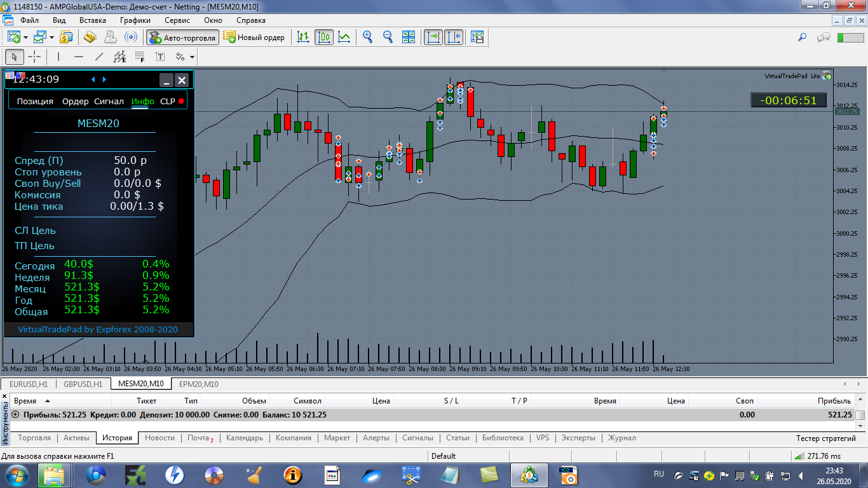Open the Вставка menu

(x=93, y=20)
